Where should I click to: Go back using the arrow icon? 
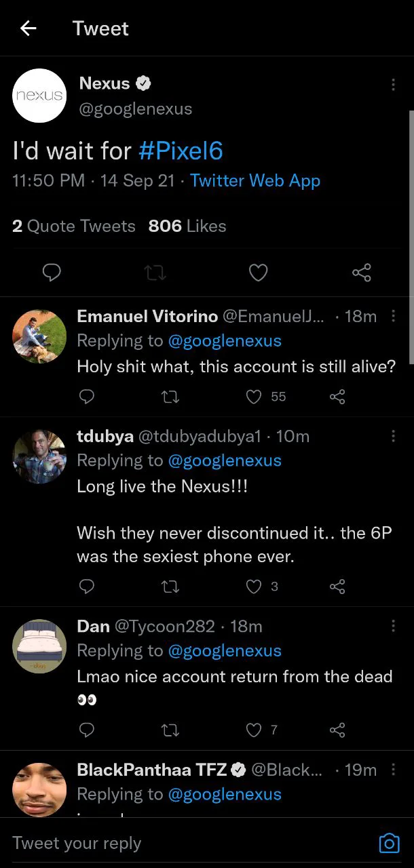pos(29,28)
